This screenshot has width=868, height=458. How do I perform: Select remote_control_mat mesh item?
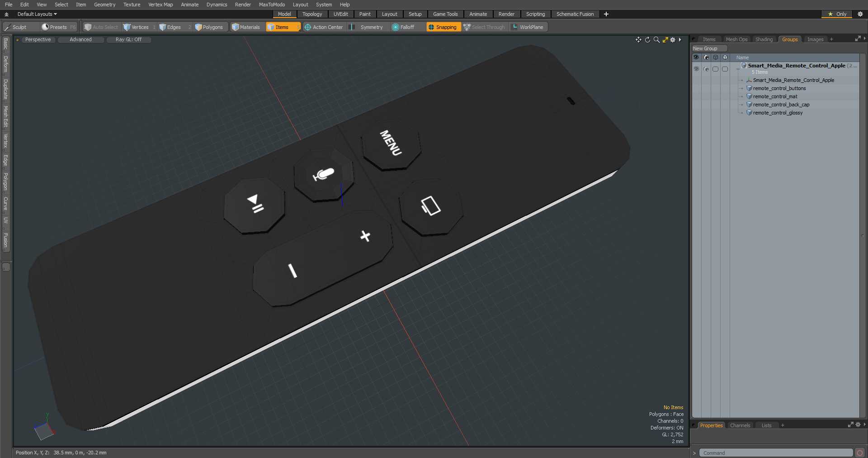775,96
